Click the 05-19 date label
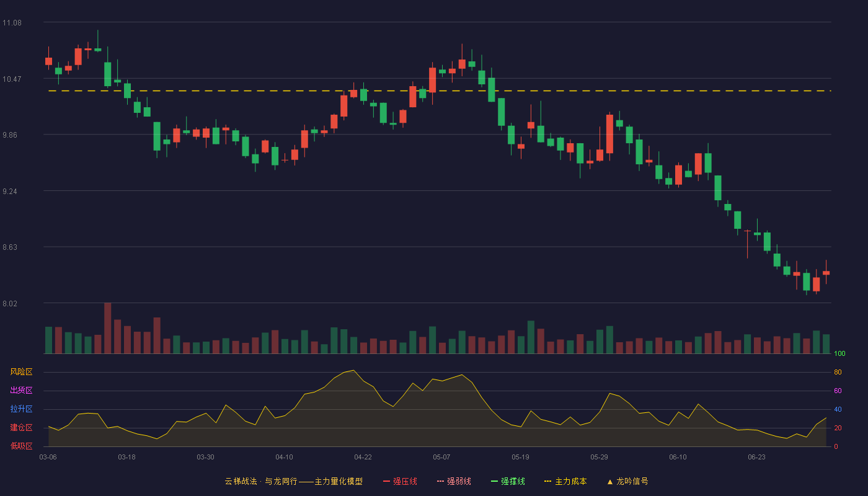 pos(520,457)
